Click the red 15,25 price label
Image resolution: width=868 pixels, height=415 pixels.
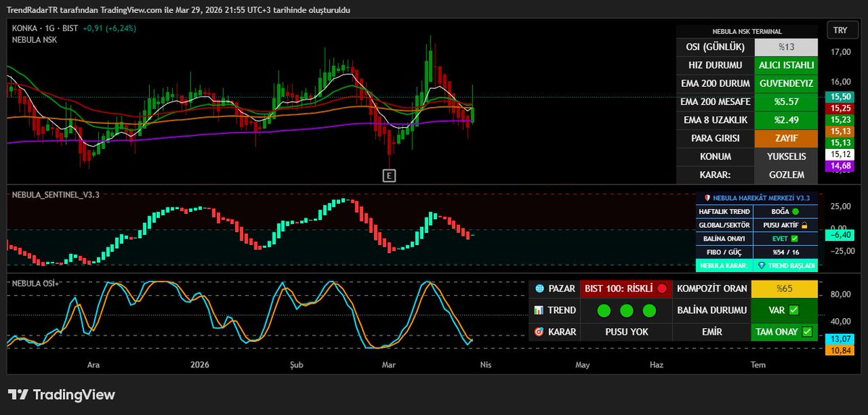pyautogui.click(x=841, y=108)
